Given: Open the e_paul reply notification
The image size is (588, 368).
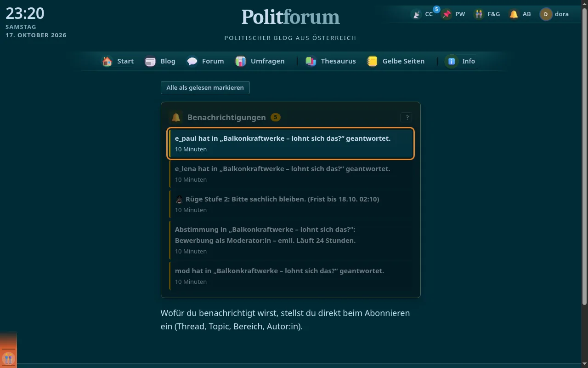Looking at the screenshot, I should pyautogui.click(x=291, y=144).
